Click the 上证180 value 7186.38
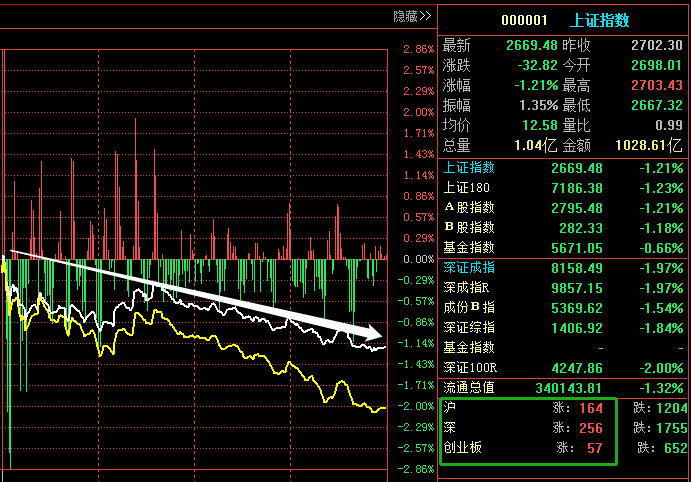 point(577,188)
